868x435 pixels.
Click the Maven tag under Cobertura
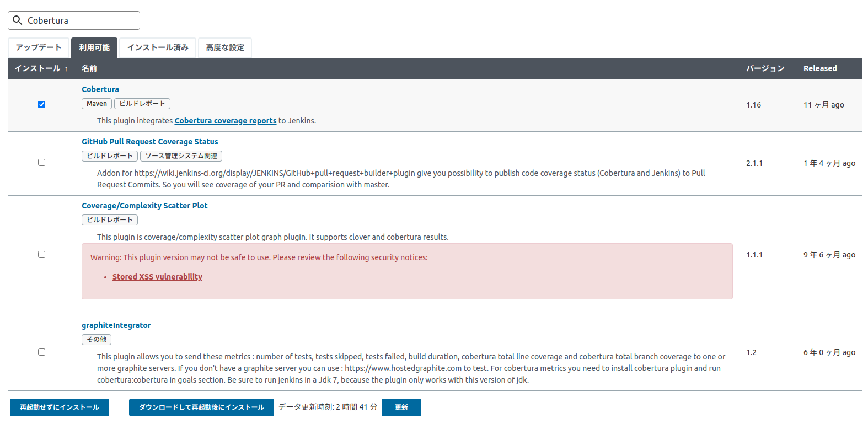point(97,104)
